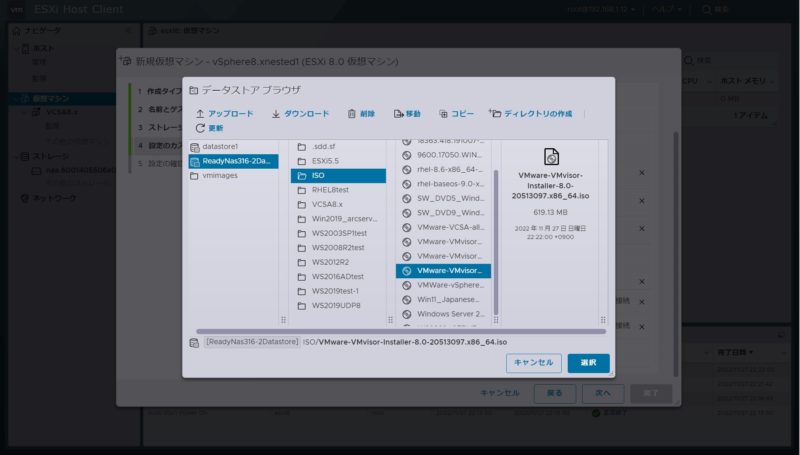Select the VMware-VCSA-all... ISO file

coord(443,228)
